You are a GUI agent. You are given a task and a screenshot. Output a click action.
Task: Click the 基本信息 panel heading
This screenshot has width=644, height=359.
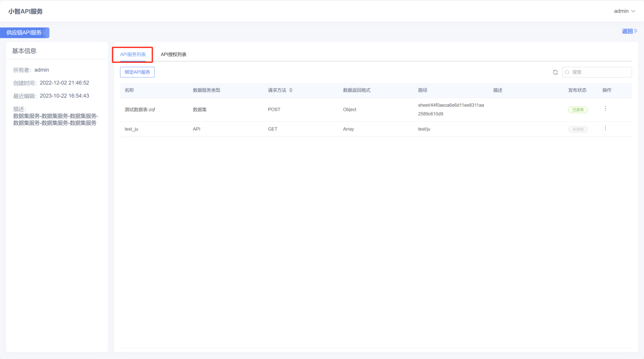pyautogui.click(x=24, y=51)
